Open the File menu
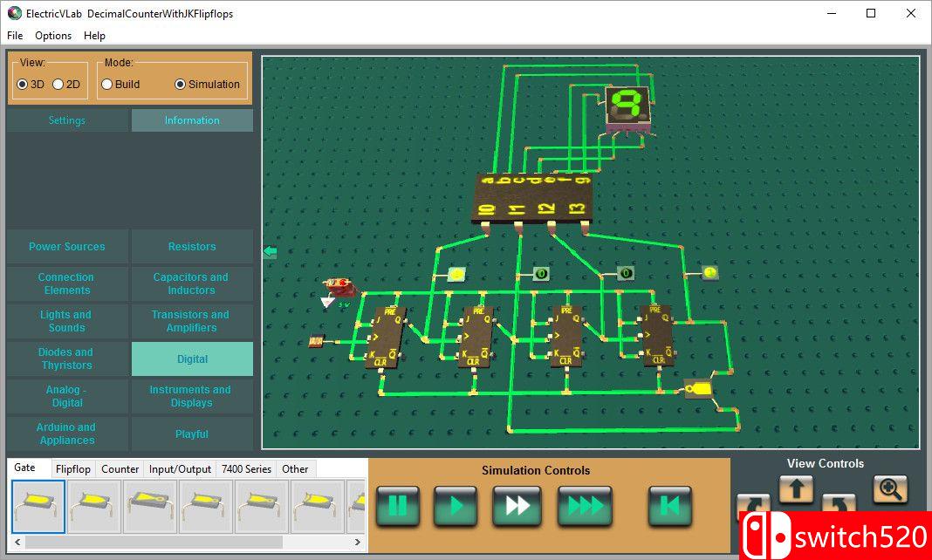Image resolution: width=932 pixels, height=560 pixels. [x=15, y=36]
